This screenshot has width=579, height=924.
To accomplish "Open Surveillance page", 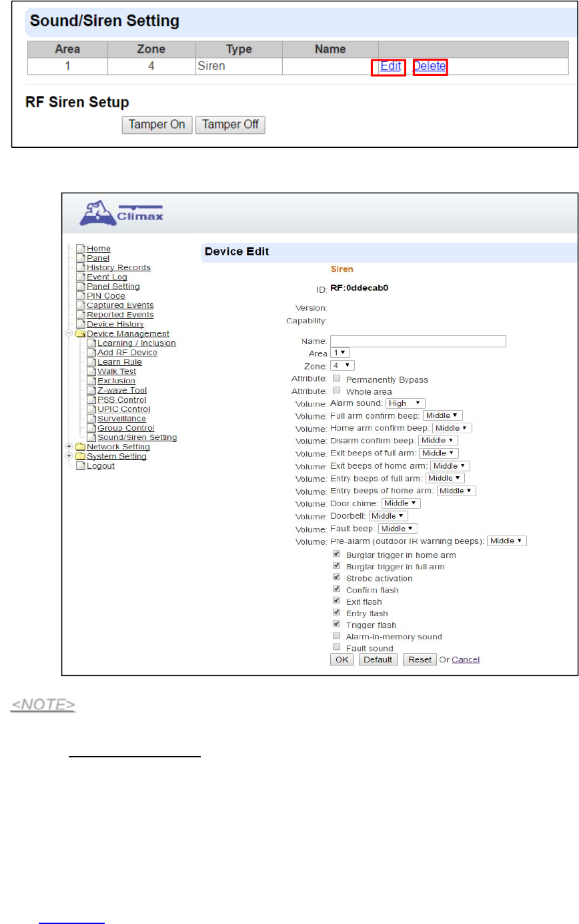I will click(121, 419).
